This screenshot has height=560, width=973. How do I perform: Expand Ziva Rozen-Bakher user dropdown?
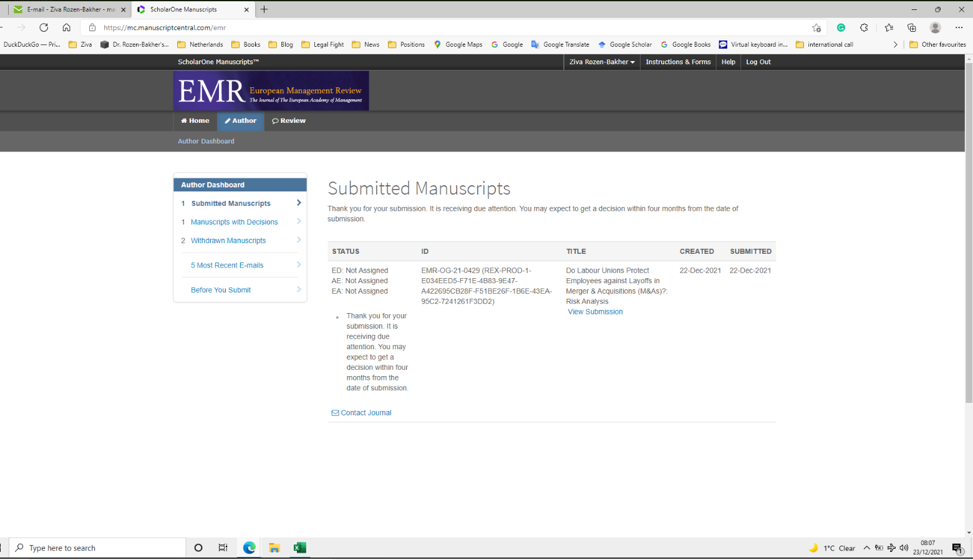point(602,62)
